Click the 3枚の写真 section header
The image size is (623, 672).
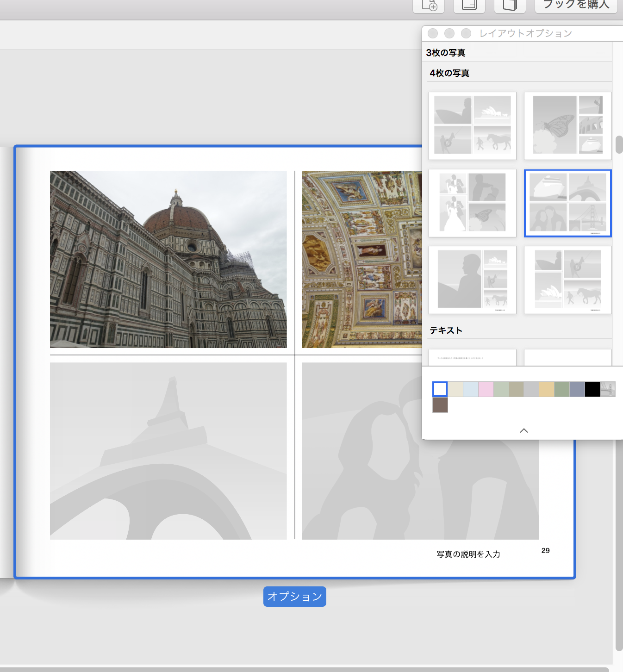point(446,53)
